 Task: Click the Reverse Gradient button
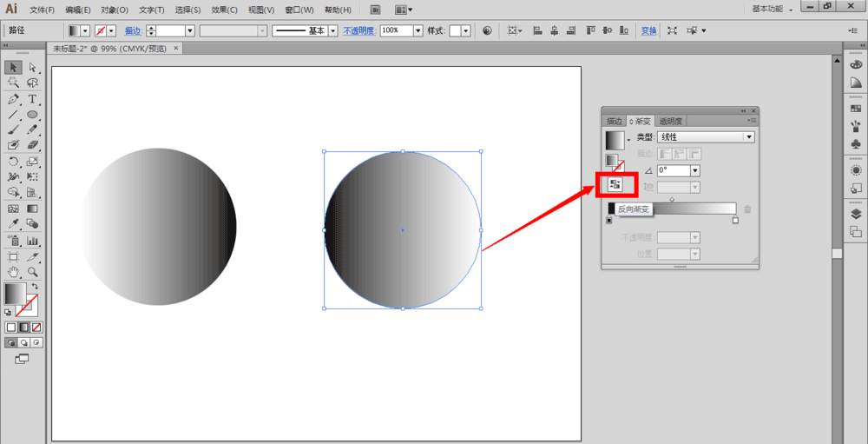(615, 184)
